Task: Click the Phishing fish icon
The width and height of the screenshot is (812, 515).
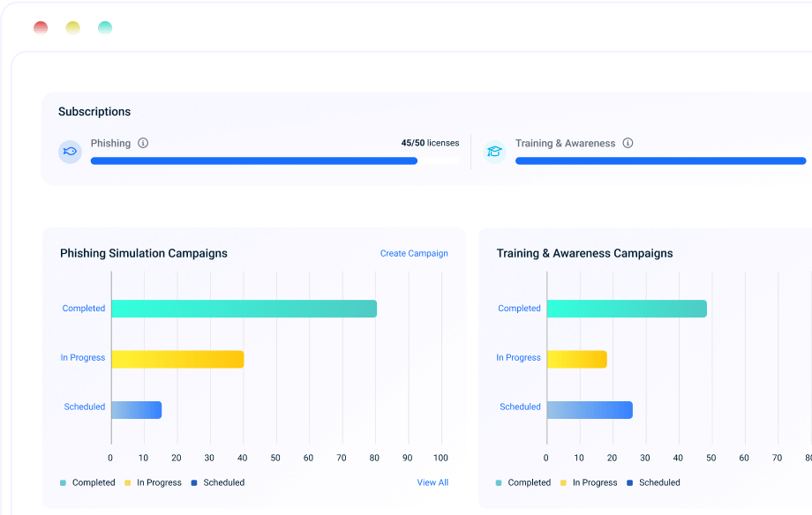Action: tap(70, 152)
